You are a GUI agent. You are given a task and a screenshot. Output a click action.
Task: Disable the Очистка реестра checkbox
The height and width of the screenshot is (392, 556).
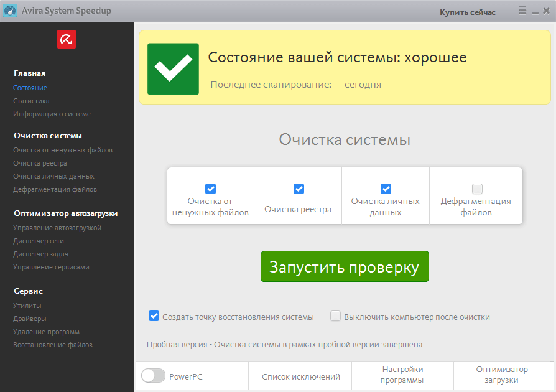pyautogui.click(x=299, y=189)
